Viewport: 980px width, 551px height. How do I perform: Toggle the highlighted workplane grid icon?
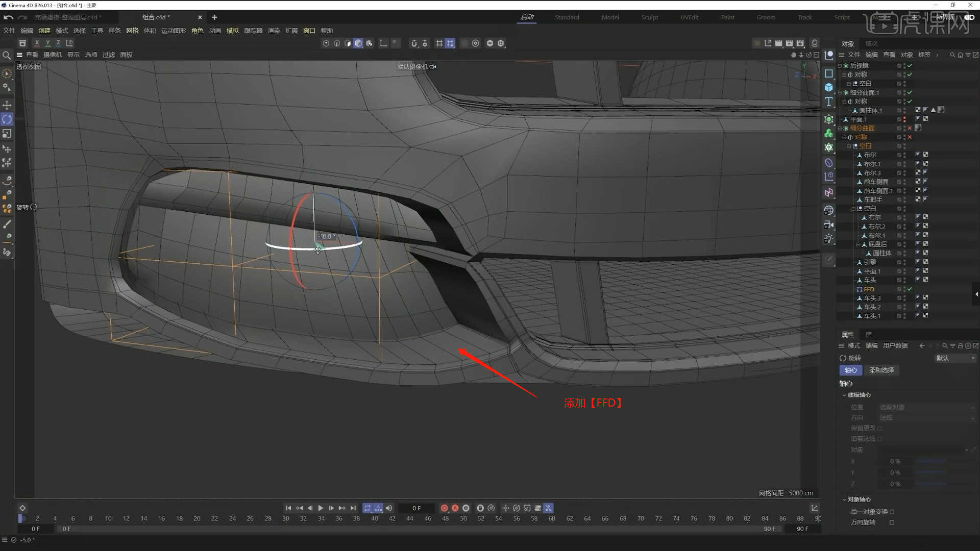coord(450,43)
